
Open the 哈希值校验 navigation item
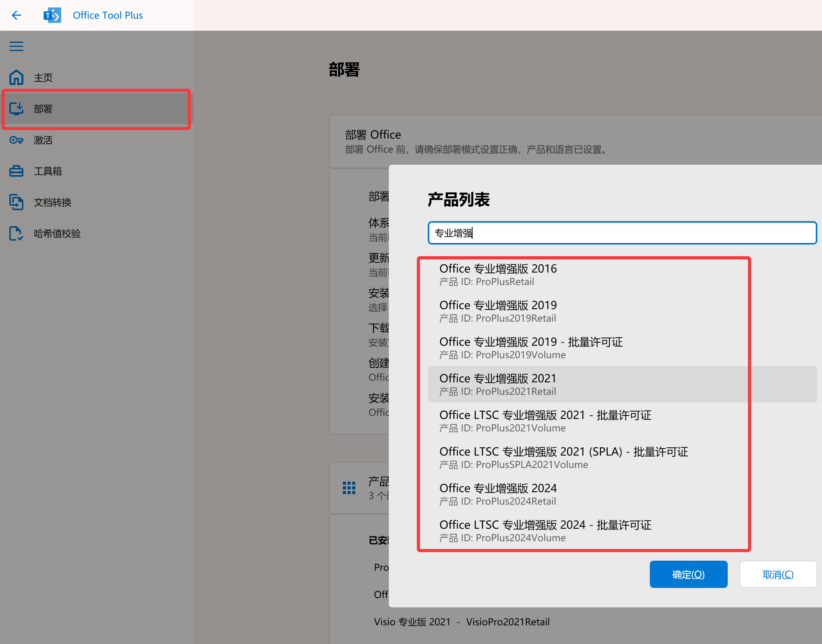click(97, 233)
